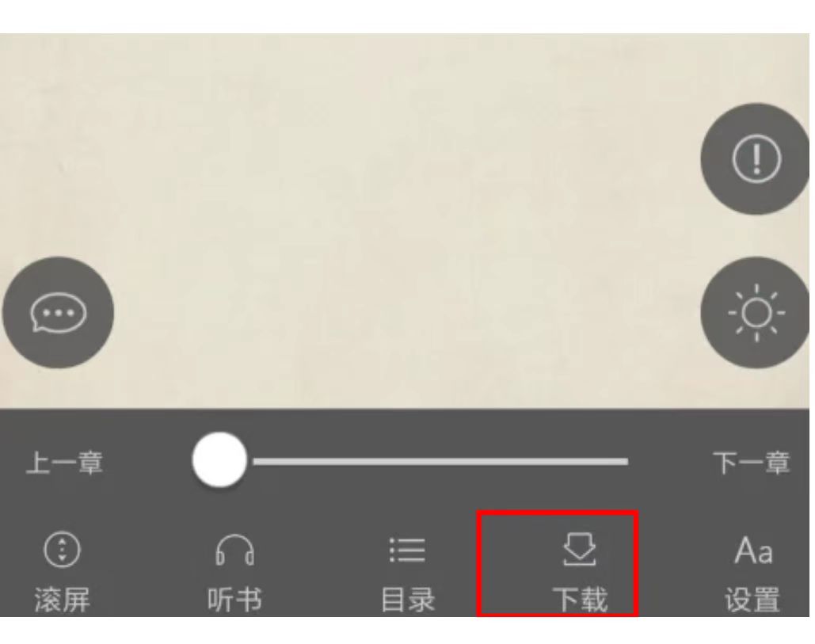Go to previous chapter 上一章
The width and height of the screenshot is (815, 644).
(64, 463)
